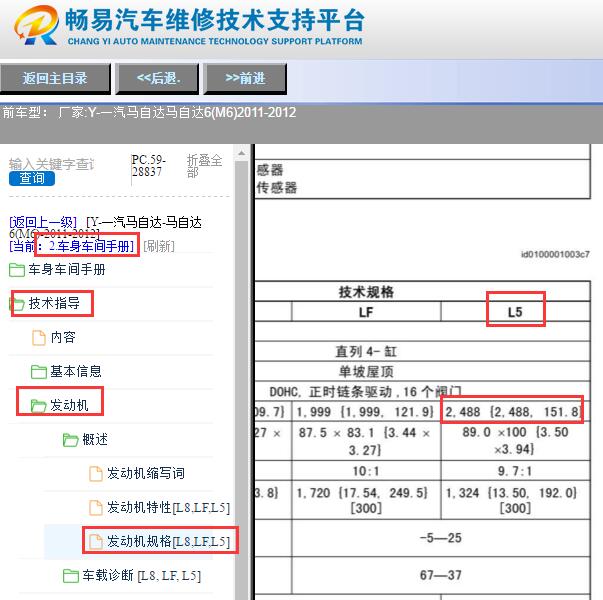The image size is (603, 600).
Task: Click the sidebar scrollbar up arrow
Action: tap(242, 153)
